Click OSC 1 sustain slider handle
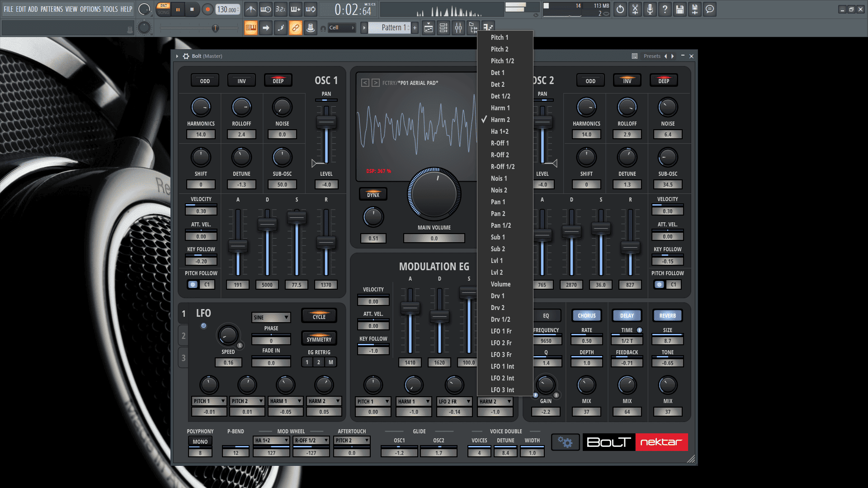The image size is (868, 488). point(297,217)
